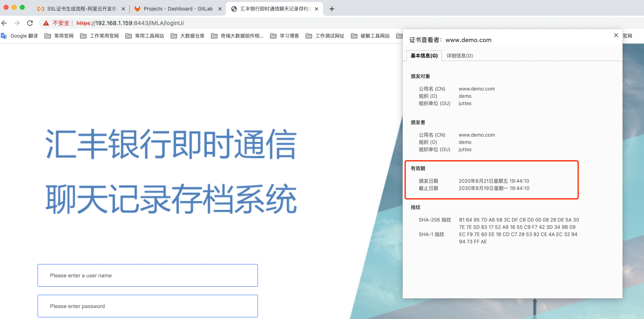Click the password input field
This screenshot has width=644, height=319.
click(148, 306)
